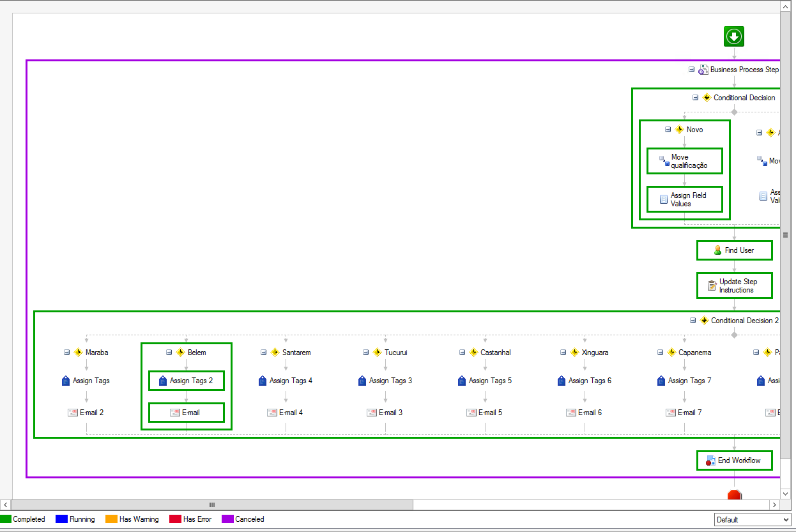Viewport: 796px width, 532px height.
Task: Open the Default view dropdown
Action: [x=752, y=520]
